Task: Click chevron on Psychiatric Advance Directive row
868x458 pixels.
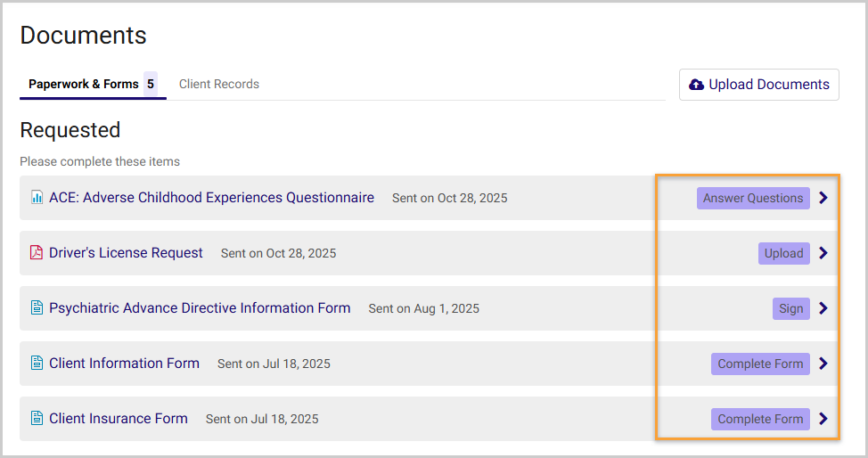Action: point(823,308)
